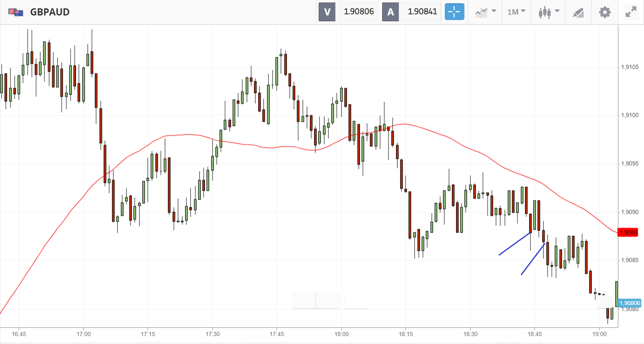Image resolution: width=644 pixels, height=344 pixels.
Task: Click the 17:30 time axis label
Action: click(212, 334)
